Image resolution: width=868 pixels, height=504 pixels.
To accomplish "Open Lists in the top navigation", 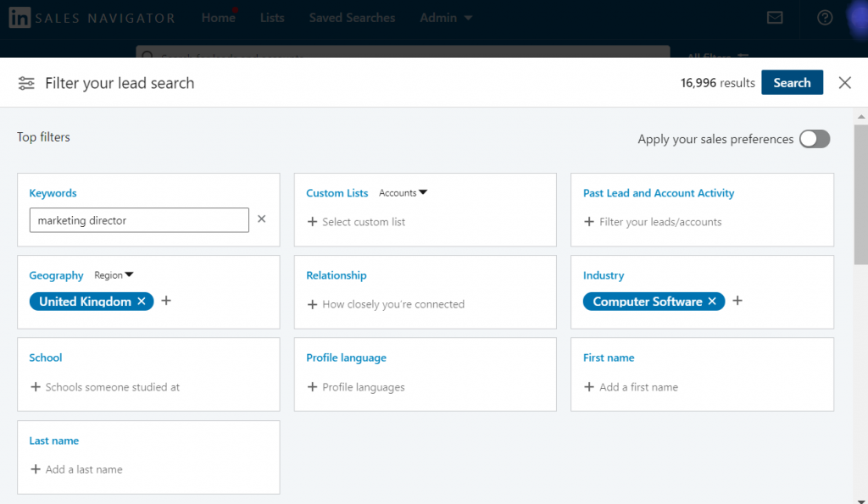I will tap(272, 18).
